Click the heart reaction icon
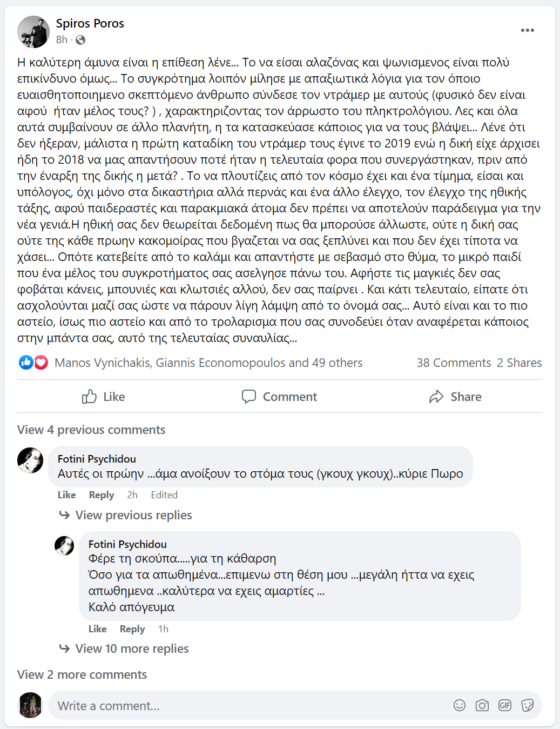 [41, 363]
